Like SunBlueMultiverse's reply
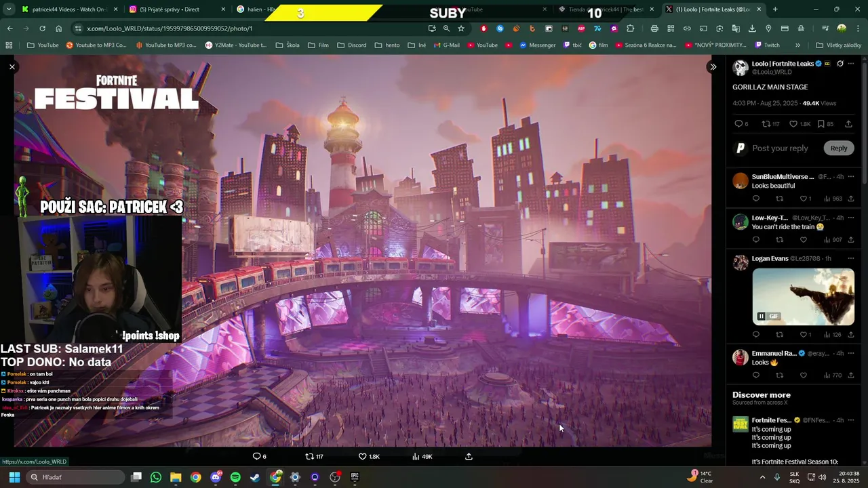The width and height of the screenshot is (868, 488). [x=804, y=199]
